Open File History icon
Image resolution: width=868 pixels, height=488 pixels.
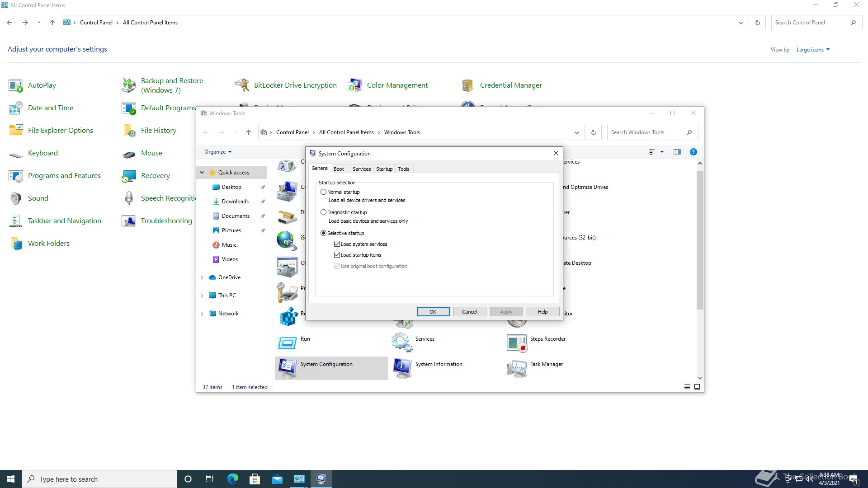click(129, 131)
